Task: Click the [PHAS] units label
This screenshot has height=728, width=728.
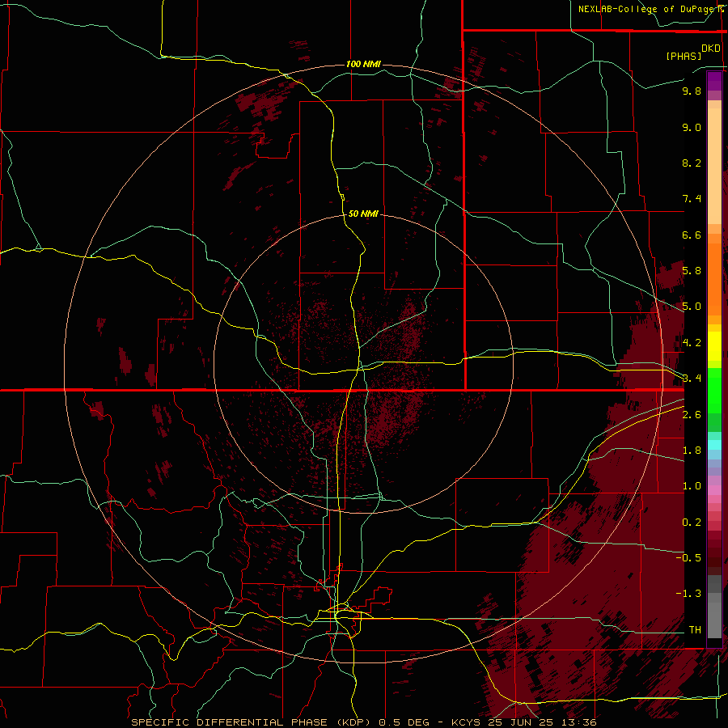Action: (x=684, y=57)
